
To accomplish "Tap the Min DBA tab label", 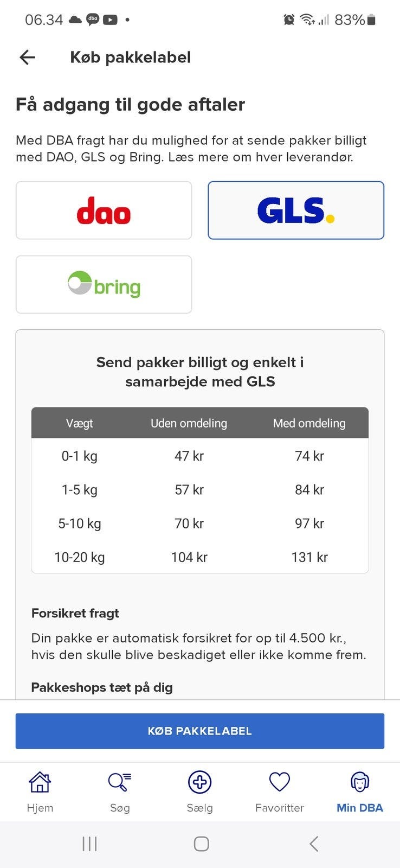I will pyautogui.click(x=360, y=808).
